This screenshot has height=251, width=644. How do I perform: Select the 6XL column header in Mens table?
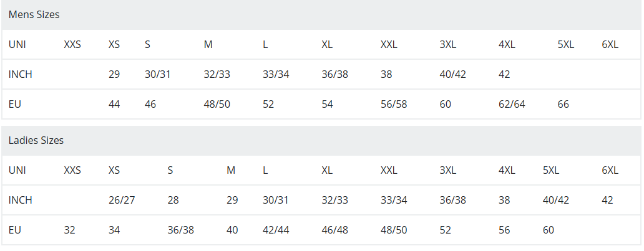click(610, 45)
